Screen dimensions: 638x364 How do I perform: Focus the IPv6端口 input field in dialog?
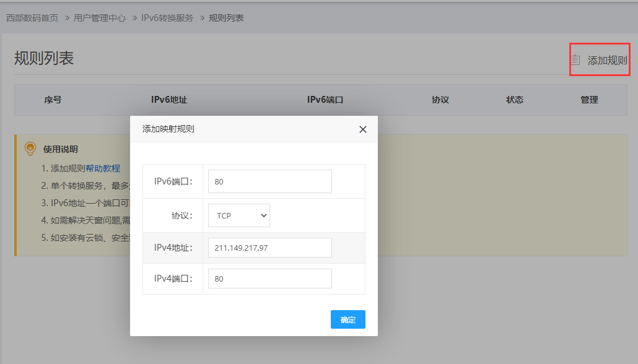tap(270, 181)
